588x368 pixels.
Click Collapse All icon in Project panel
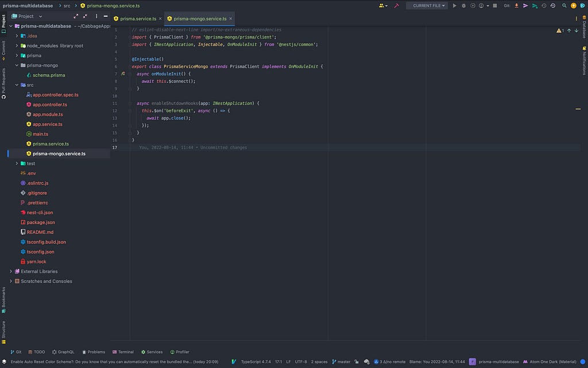85,16
